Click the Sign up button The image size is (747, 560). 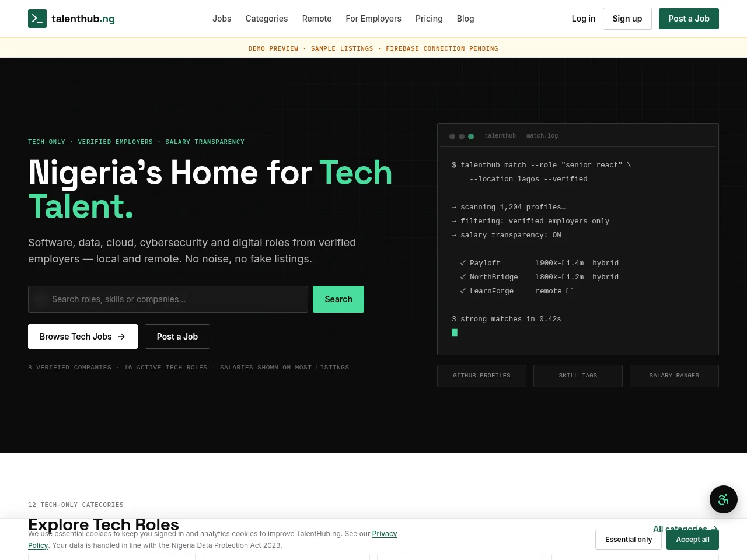coord(627,19)
